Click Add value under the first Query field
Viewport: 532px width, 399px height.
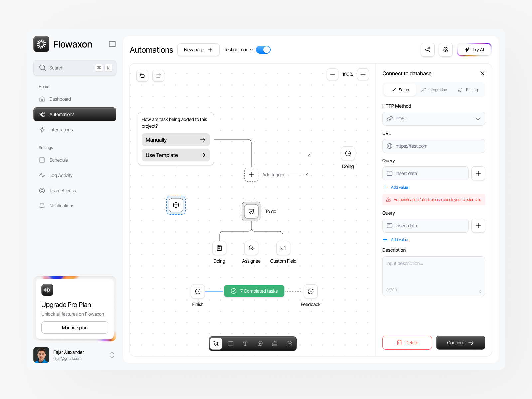click(395, 187)
